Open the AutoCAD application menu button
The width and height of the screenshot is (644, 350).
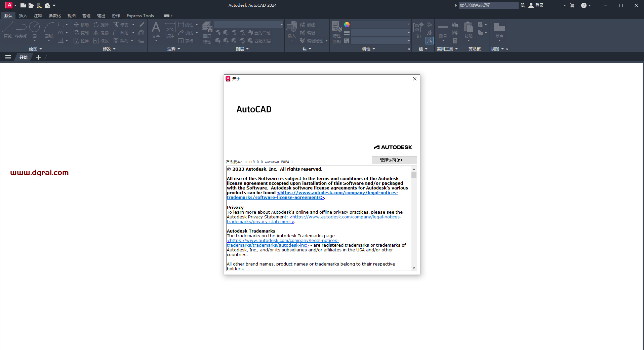click(x=10, y=5)
